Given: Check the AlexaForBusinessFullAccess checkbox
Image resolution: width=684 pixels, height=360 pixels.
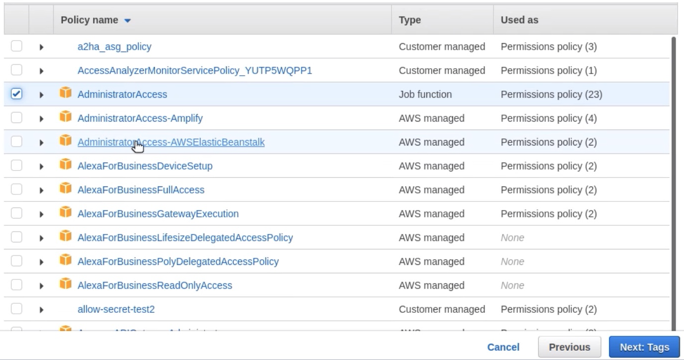Looking at the screenshot, I should coord(17,189).
